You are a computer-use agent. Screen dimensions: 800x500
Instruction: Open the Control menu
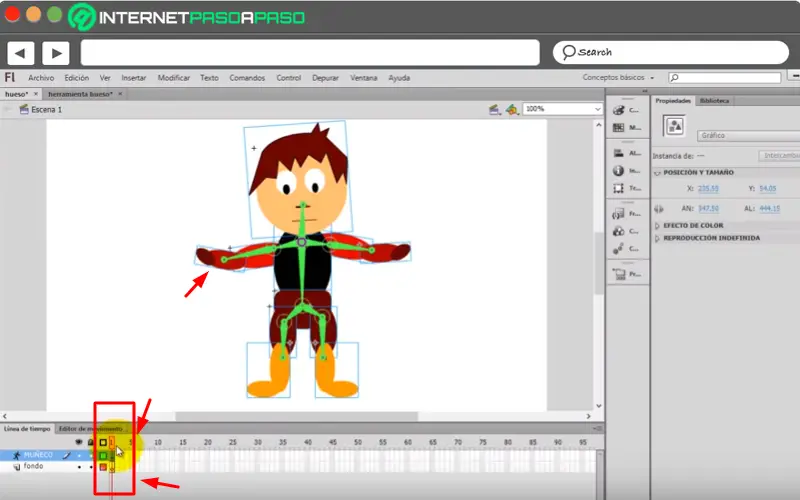[x=289, y=78]
